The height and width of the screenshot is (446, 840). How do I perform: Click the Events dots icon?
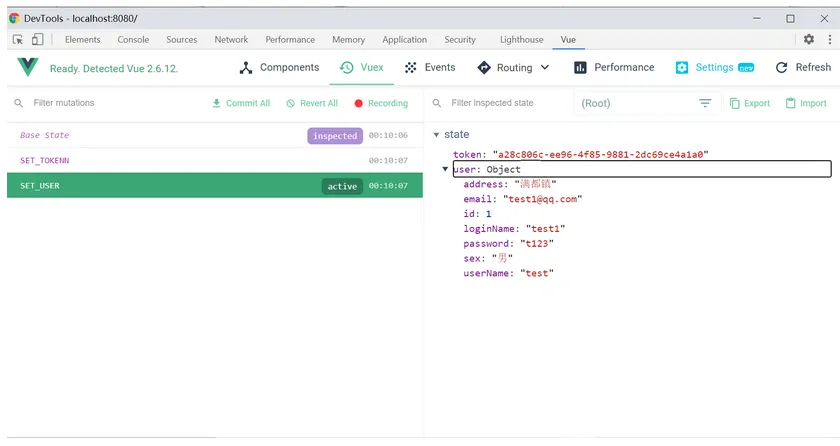(x=411, y=67)
